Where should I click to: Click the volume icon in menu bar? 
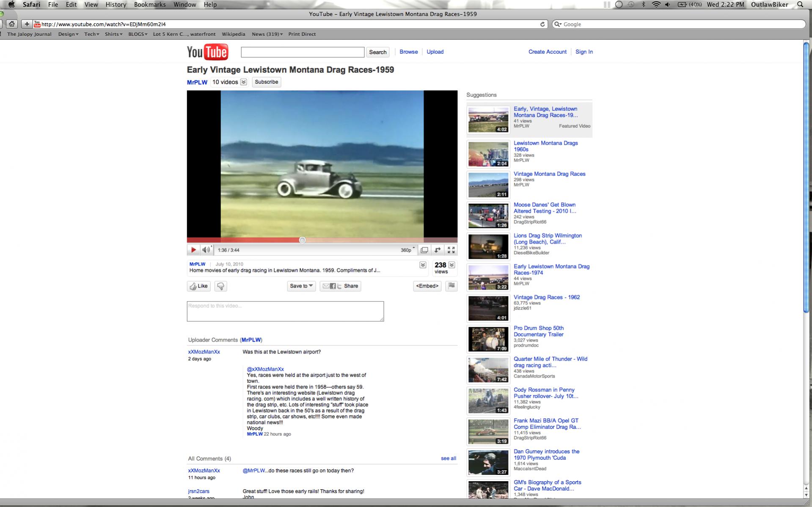668,4
